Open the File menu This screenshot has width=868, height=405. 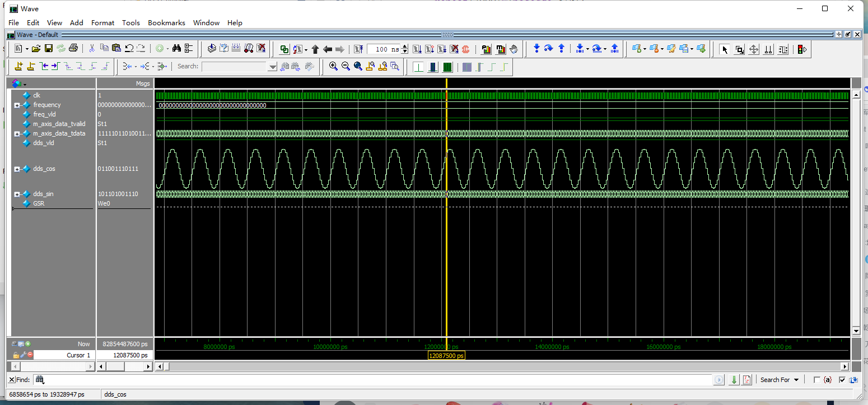[13, 22]
